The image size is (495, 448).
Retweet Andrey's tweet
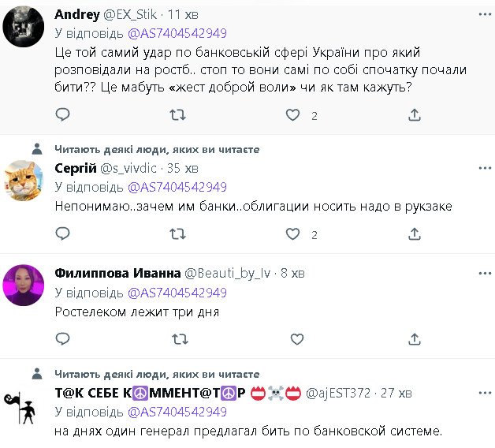178,115
